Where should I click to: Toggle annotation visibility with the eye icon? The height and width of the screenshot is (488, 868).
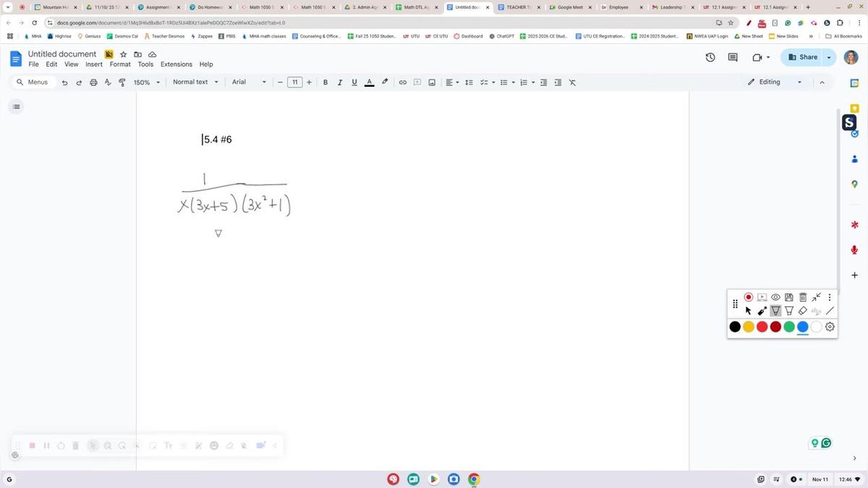pyautogui.click(x=775, y=297)
